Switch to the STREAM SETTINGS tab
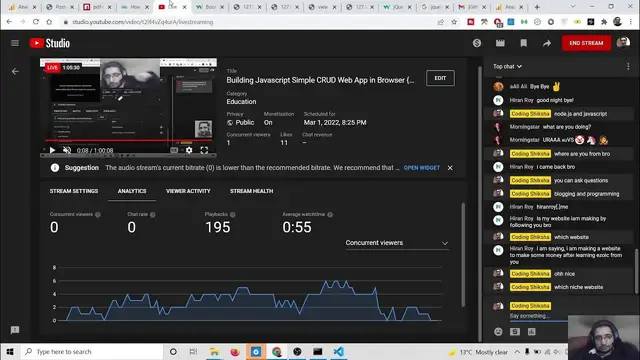Screen dimensions: 640x360 tap(74, 191)
